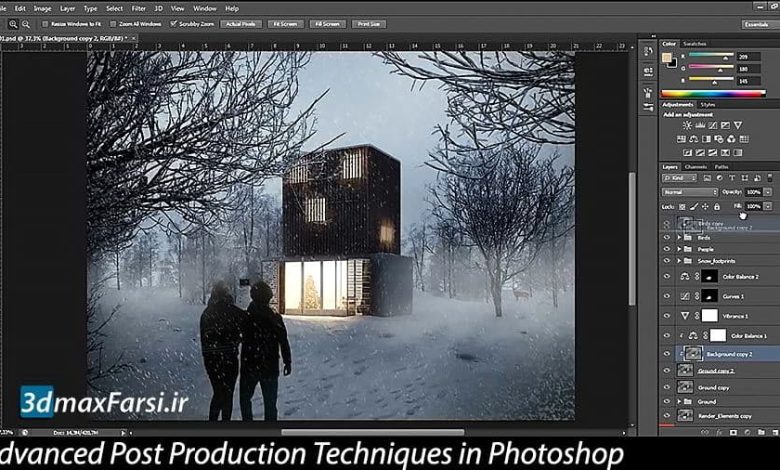Click the foreground color swatch in Color panel

[667, 57]
